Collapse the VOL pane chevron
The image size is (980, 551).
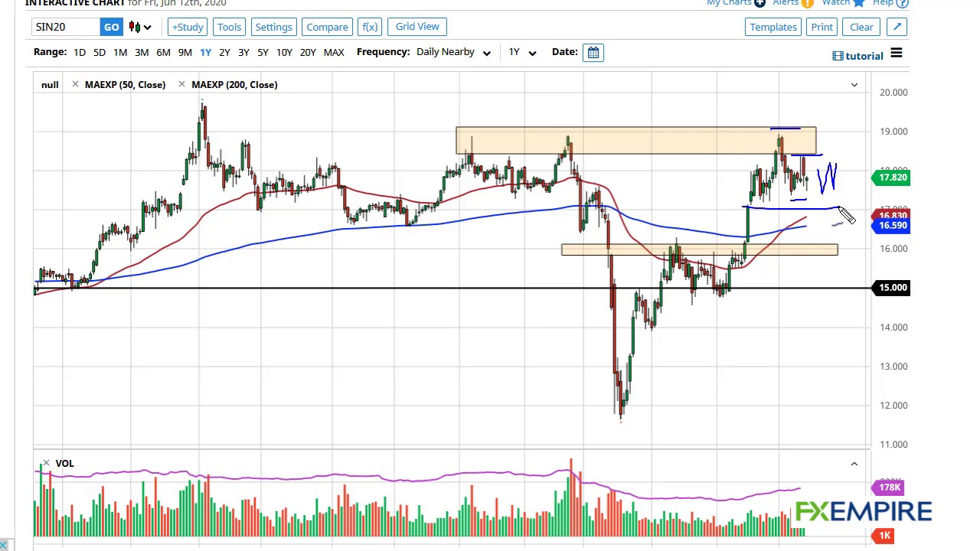tap(854, 463)
